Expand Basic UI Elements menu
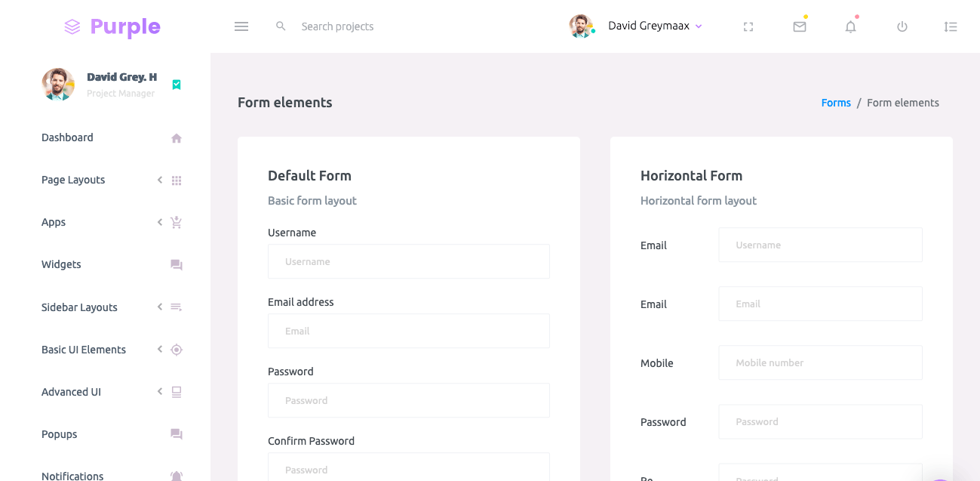Image resolution: width=980 pixels, height=481 pixels. 84,350
